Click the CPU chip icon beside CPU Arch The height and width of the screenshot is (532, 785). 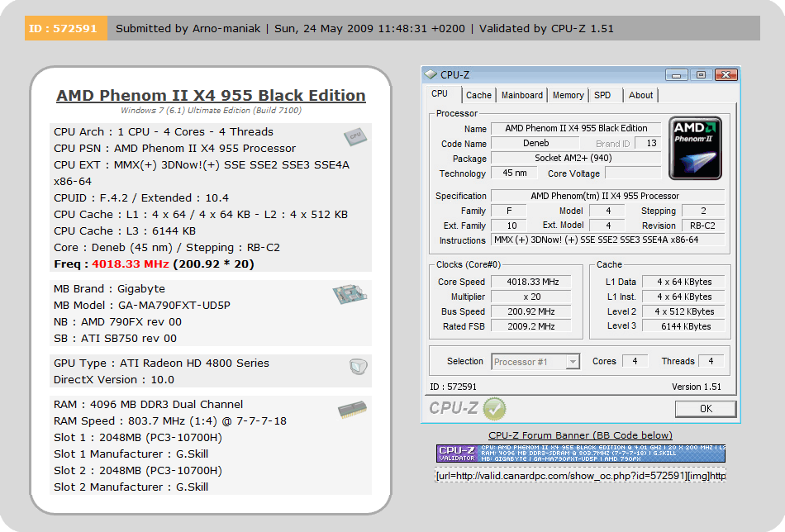click(x=355, y=136)
